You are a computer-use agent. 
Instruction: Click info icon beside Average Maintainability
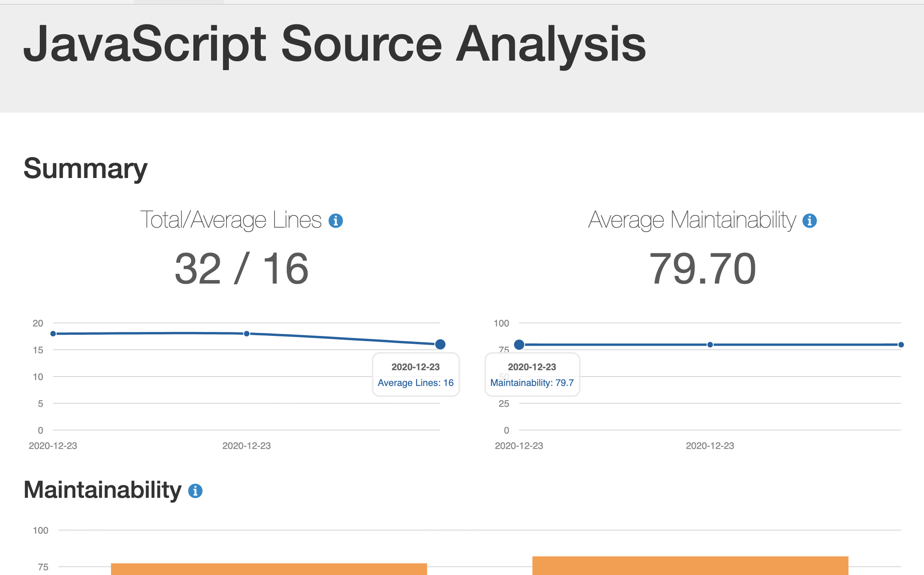809,221
